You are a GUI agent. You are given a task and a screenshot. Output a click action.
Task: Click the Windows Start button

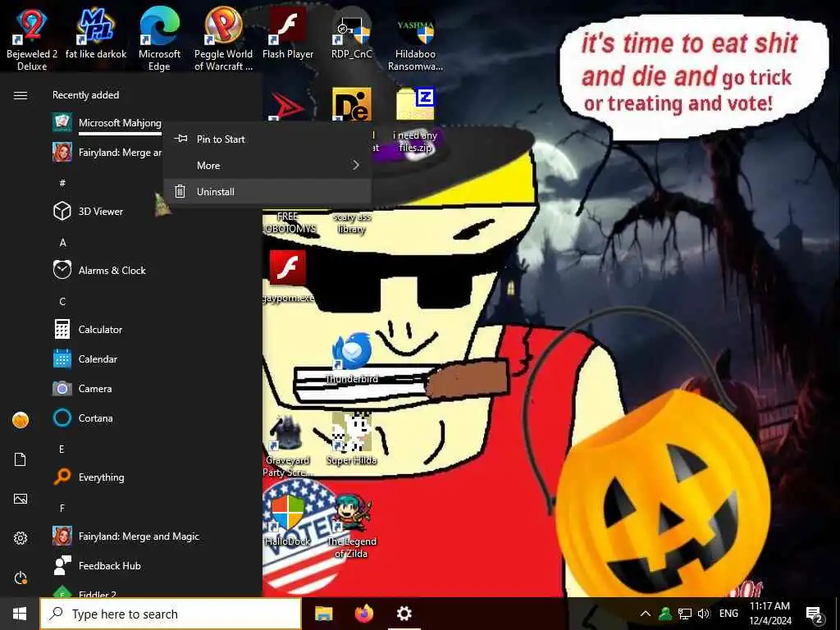click(20, 614)
